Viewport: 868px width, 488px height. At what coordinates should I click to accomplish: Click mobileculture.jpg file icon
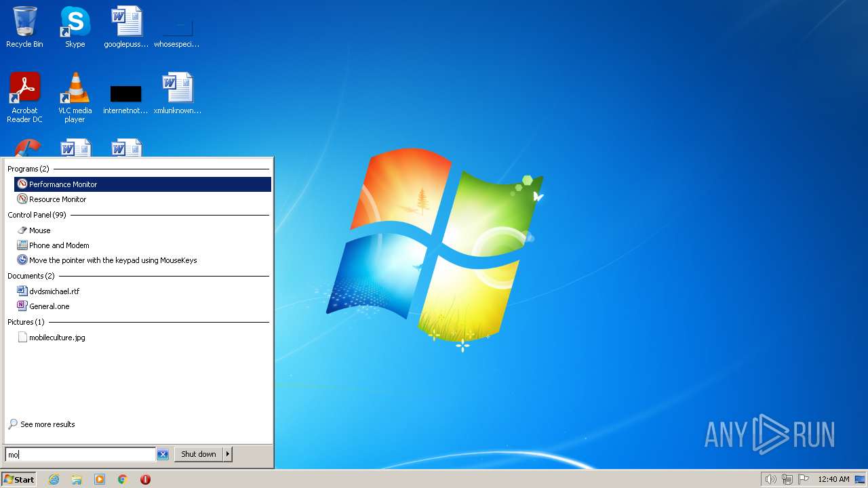[x=22, y=338]
